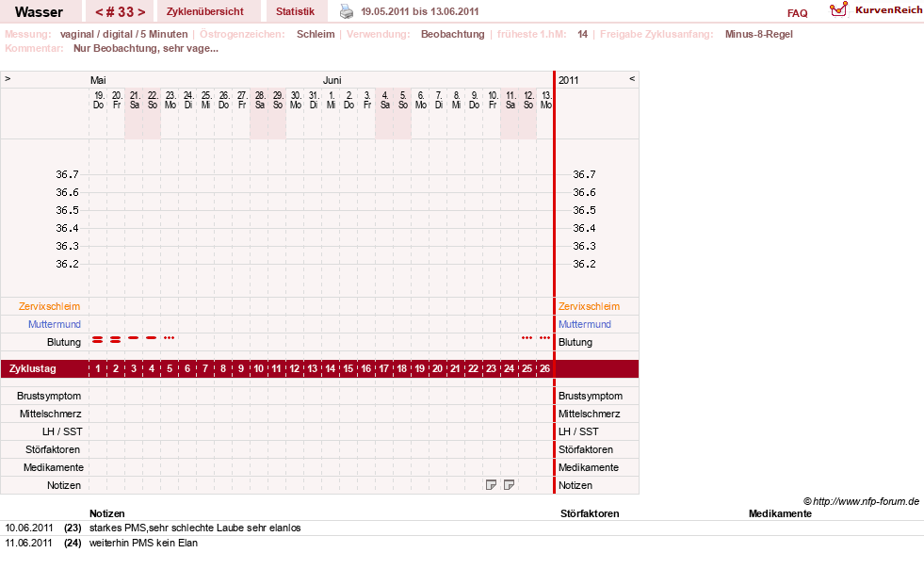Click the printer icon
924x569 pixels.
click(x=347, y=11)
